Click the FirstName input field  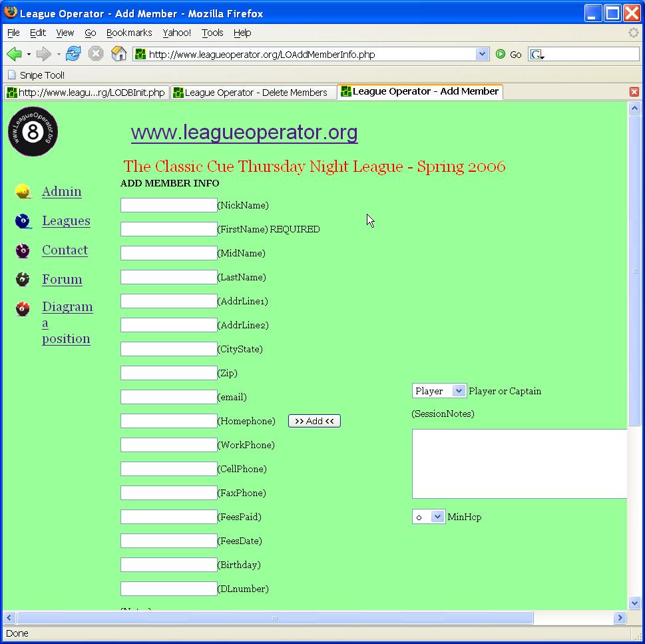168,229
